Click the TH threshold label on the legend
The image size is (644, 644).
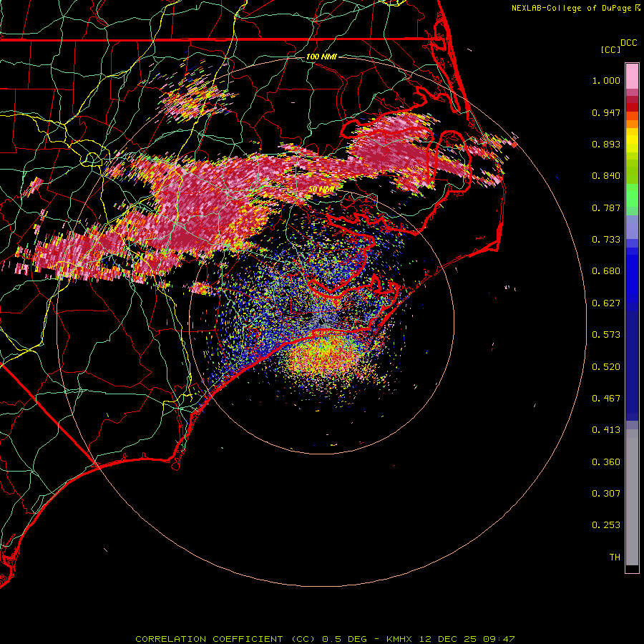pos(615,557)
